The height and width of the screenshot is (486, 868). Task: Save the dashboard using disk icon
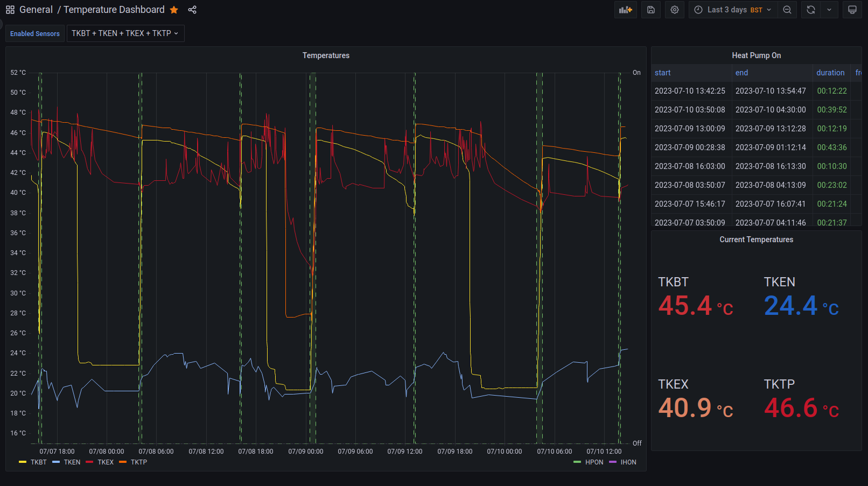click(650, 10)
